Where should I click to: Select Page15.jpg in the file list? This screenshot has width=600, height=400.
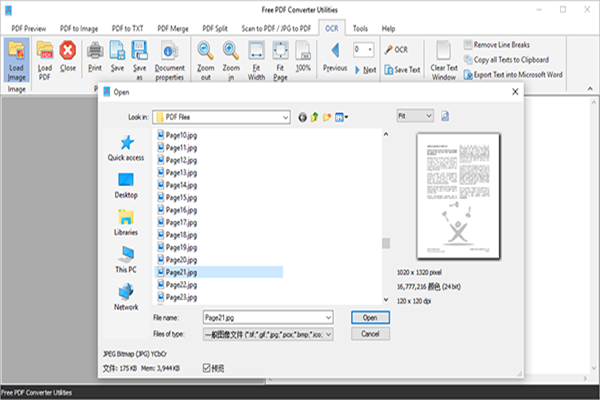pos(179,197)
